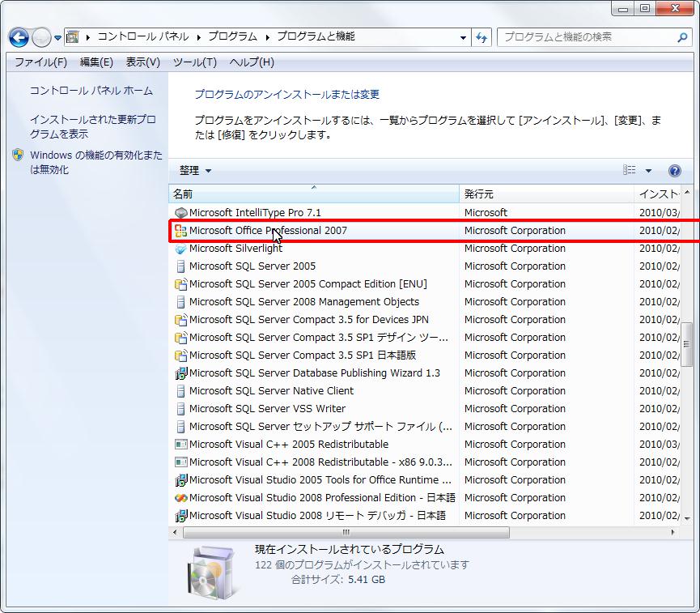Screen dimensions: 700x613
Task: Open the ツール(T) menu
Action: point(194,62)
